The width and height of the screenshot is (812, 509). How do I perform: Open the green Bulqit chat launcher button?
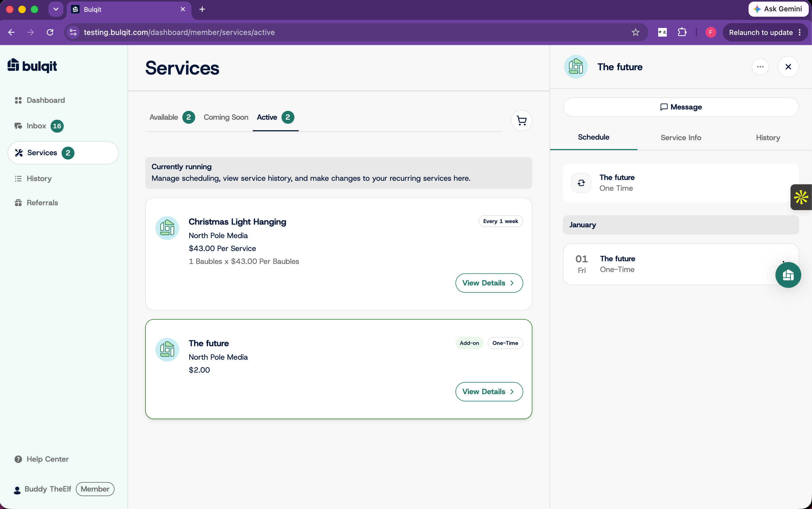[x=788, y=275]
